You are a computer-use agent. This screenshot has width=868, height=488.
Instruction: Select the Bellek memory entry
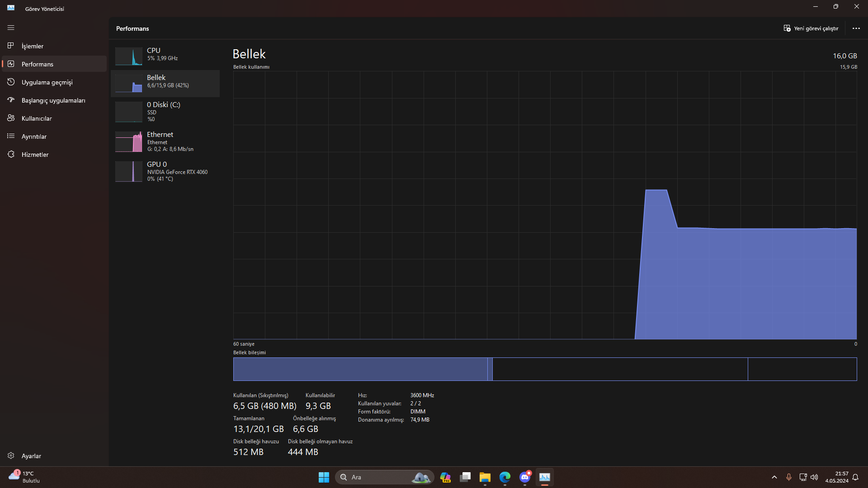[165, 83]
